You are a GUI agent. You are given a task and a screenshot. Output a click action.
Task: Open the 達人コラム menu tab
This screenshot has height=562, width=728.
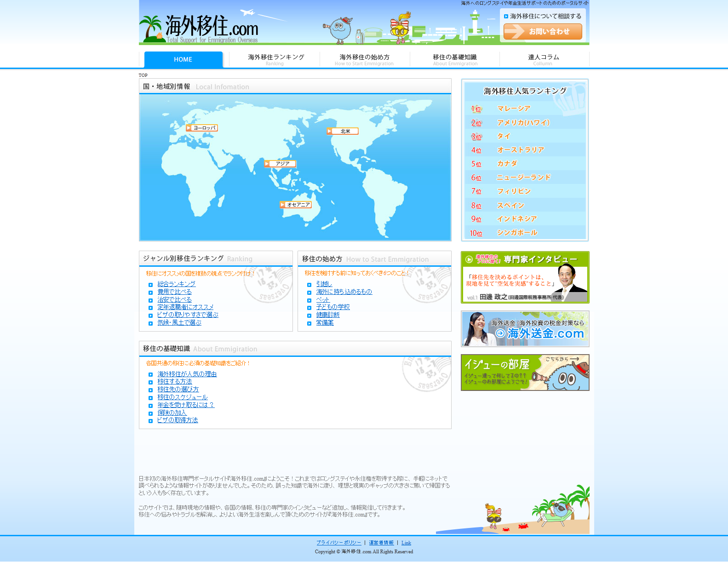pyautogui.click(x=544, y=59)
